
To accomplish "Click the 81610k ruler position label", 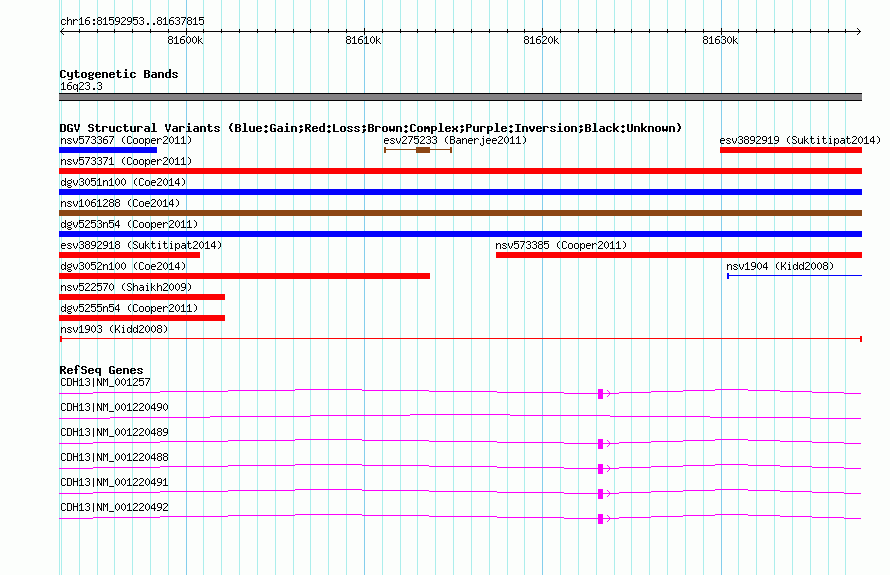I will point(363,40).
